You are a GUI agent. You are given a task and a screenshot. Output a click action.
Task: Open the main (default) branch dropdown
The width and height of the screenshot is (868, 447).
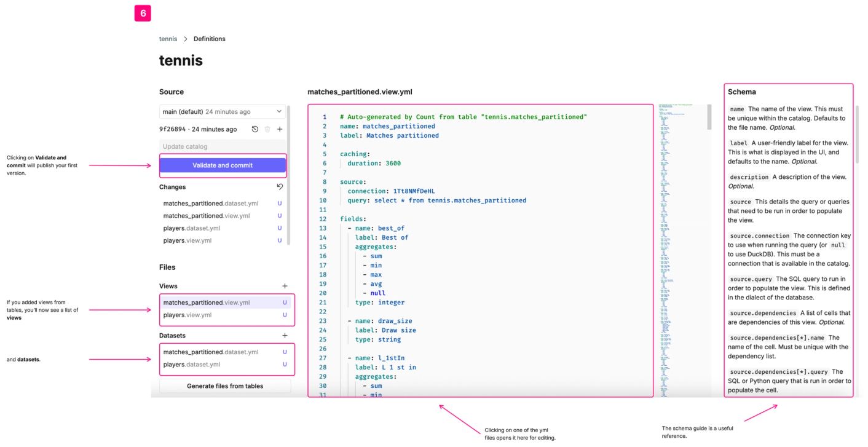(223, 112)
